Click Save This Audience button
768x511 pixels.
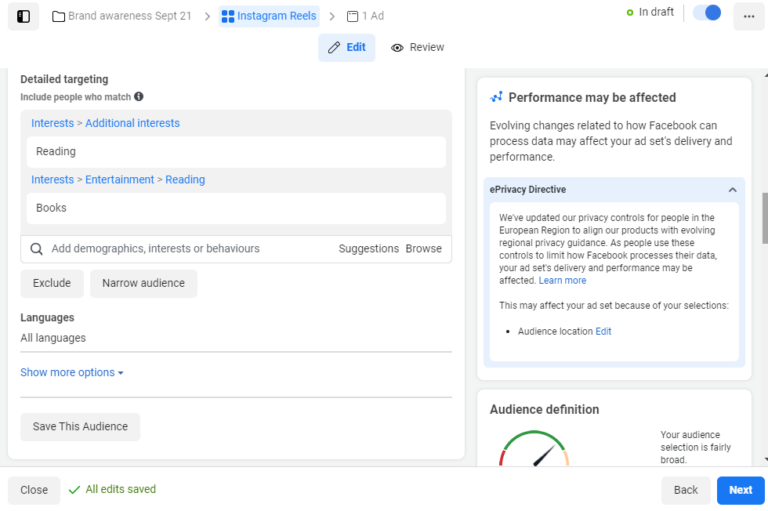click(80, 427)
